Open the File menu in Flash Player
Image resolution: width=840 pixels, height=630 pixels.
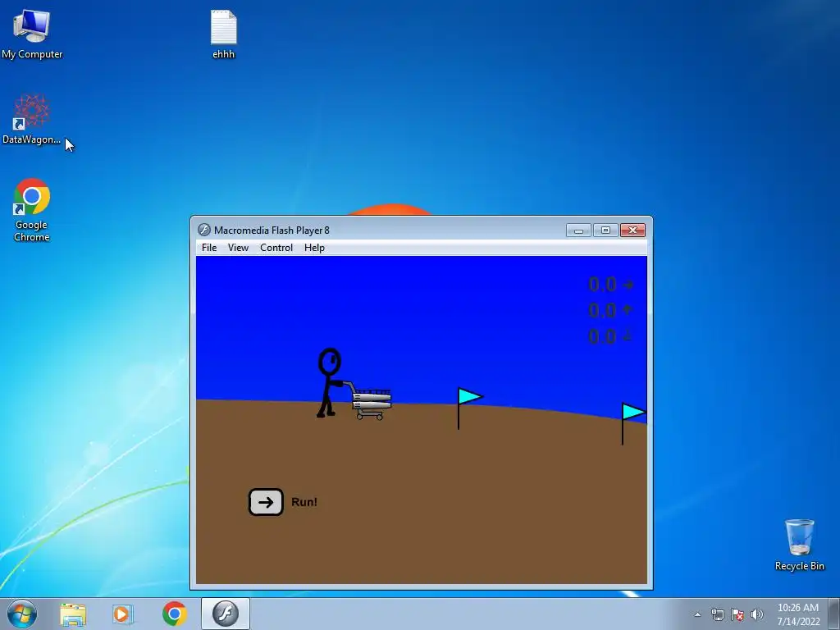point(209,248)
